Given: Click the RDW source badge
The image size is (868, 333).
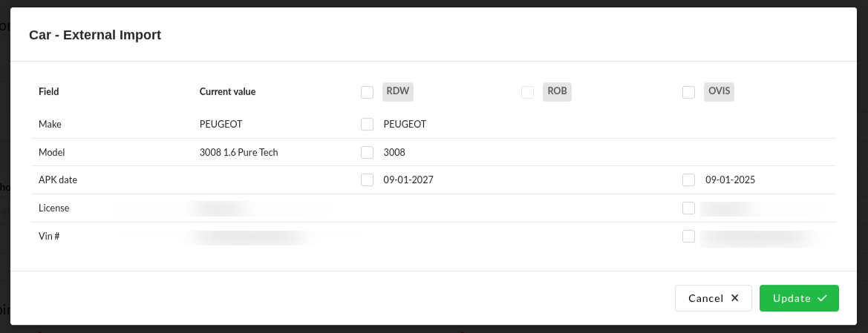Looking at the screenshot, I should [x=398, y=92].
